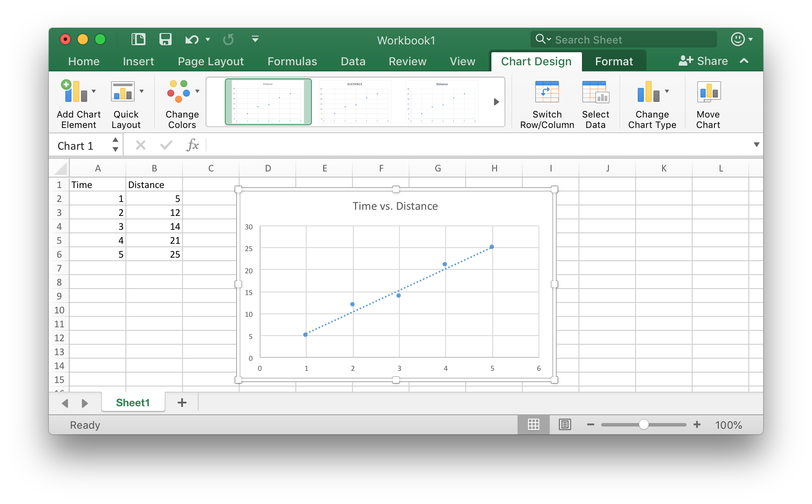Viewport: 812px width, 504px height.
Task: Switch to the Home tab
Action: (84, 61)
